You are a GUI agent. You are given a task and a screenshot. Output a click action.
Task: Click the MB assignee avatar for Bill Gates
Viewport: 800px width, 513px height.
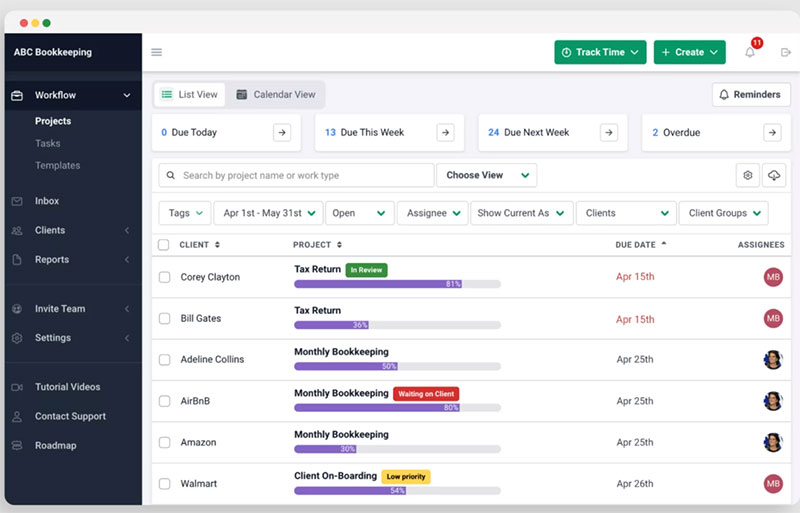point(773,319)
